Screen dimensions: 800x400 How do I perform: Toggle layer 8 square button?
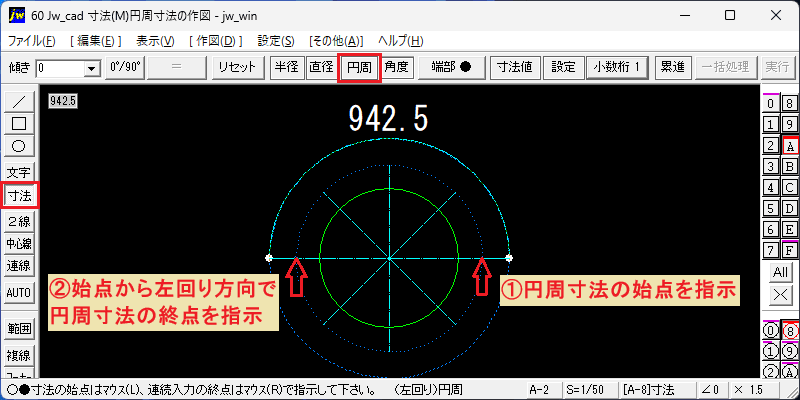tap(790, 104)
